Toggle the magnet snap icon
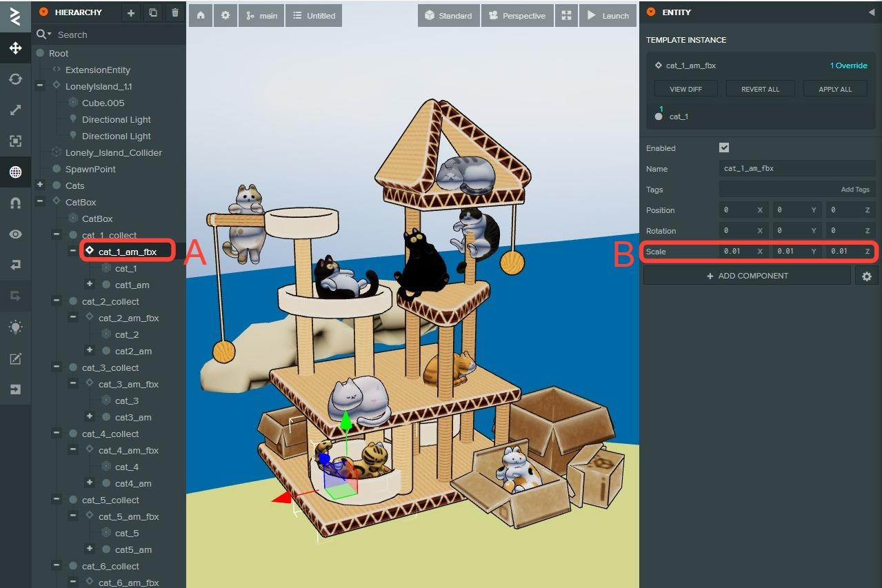 15,203
